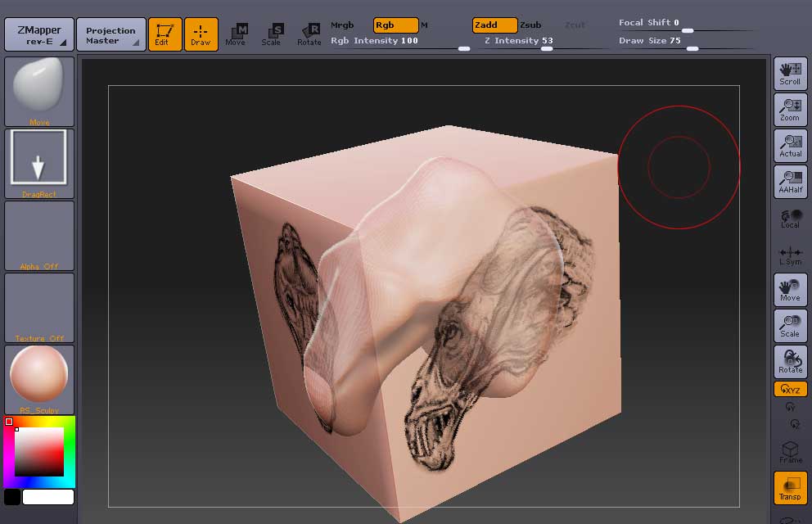Click the ZMapper rev-E button
This screenshot has width=812, height=524.
click(x=39, y=34)
